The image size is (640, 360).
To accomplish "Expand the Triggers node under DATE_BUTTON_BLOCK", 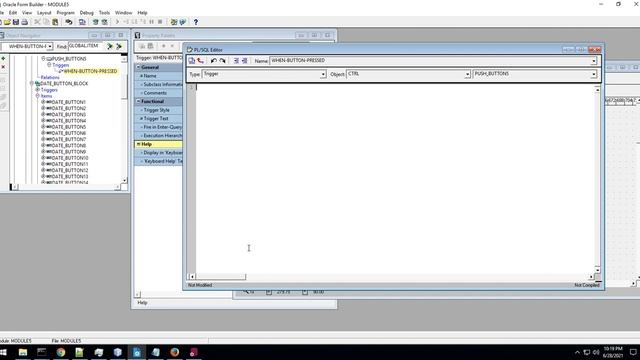I will coord(38,89).
